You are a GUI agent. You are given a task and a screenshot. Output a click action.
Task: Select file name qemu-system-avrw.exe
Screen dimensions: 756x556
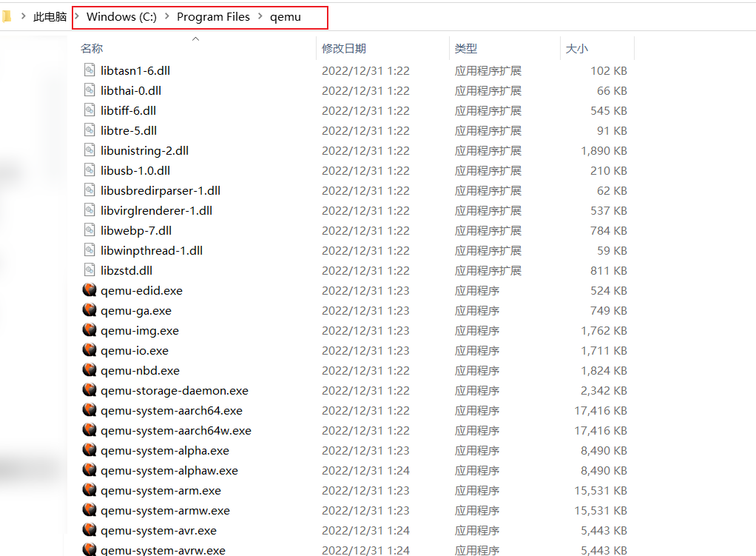click(163, 550)
